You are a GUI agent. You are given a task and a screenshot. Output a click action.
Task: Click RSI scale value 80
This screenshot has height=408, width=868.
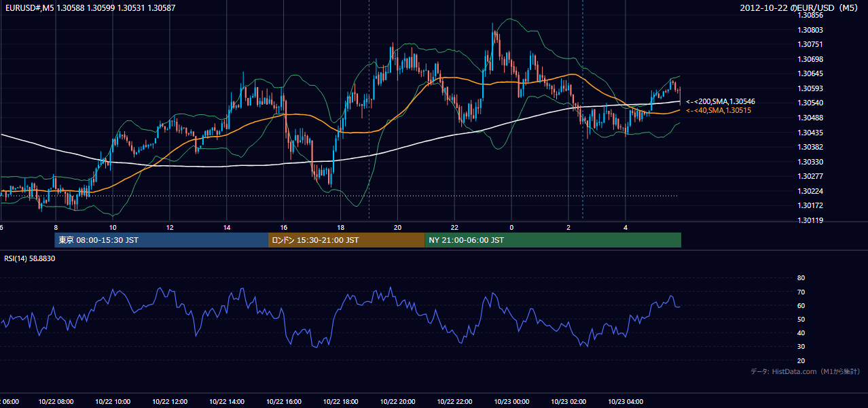(x=801, y=278)
